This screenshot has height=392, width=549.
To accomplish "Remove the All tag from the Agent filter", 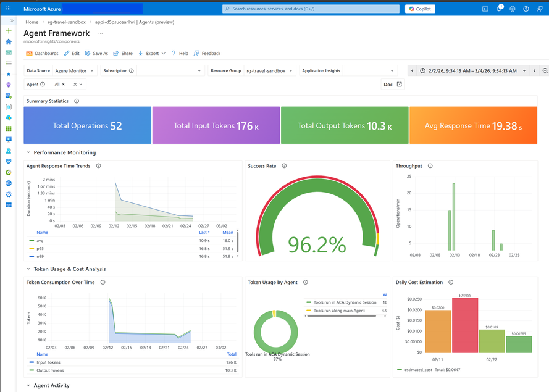I will point(64,85).
